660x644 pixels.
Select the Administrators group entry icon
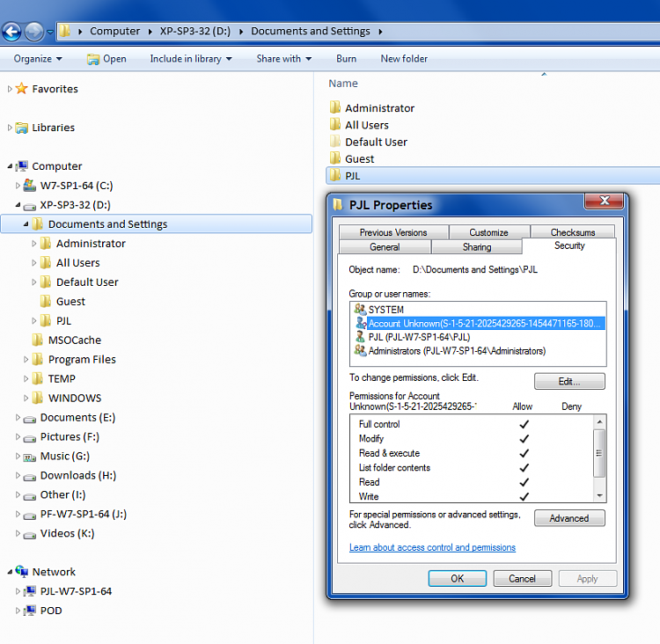coord(360,351)
